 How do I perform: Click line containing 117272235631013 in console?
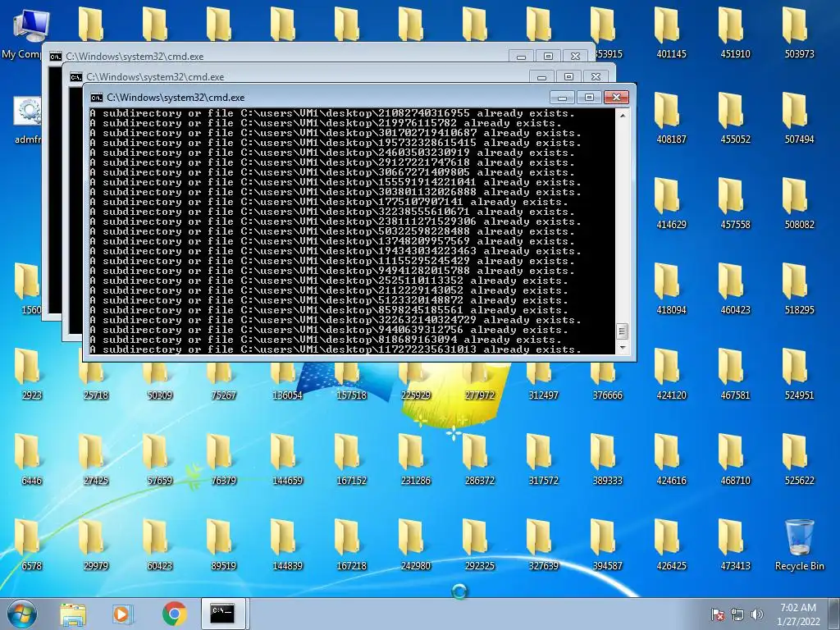pos(336,349)
